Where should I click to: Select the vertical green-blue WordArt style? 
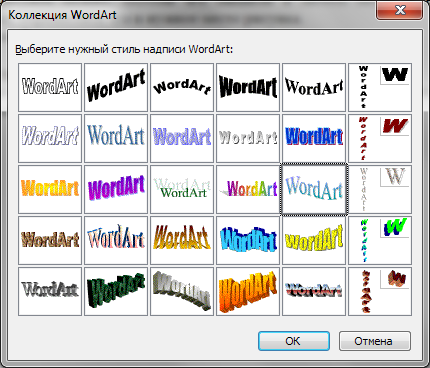click(380, 240)
